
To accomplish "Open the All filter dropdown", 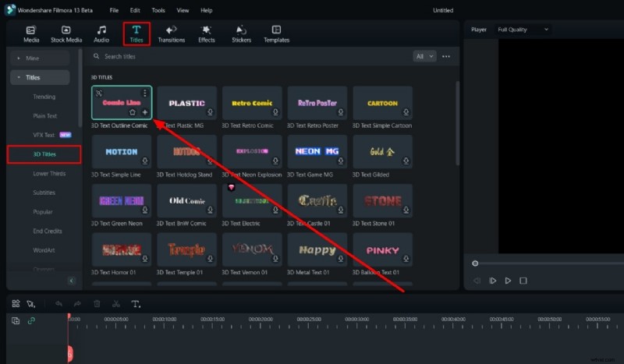I will coord(424,56).
